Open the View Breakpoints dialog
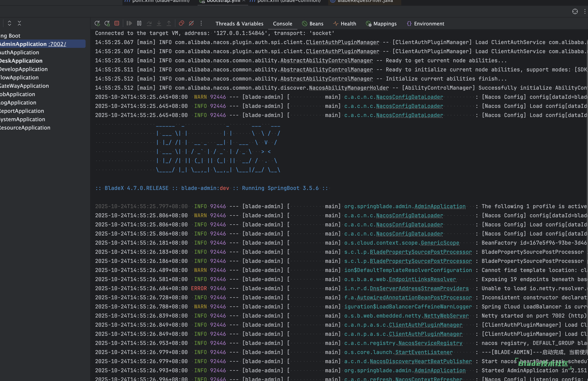588x381 pixels. coord(181,23)
